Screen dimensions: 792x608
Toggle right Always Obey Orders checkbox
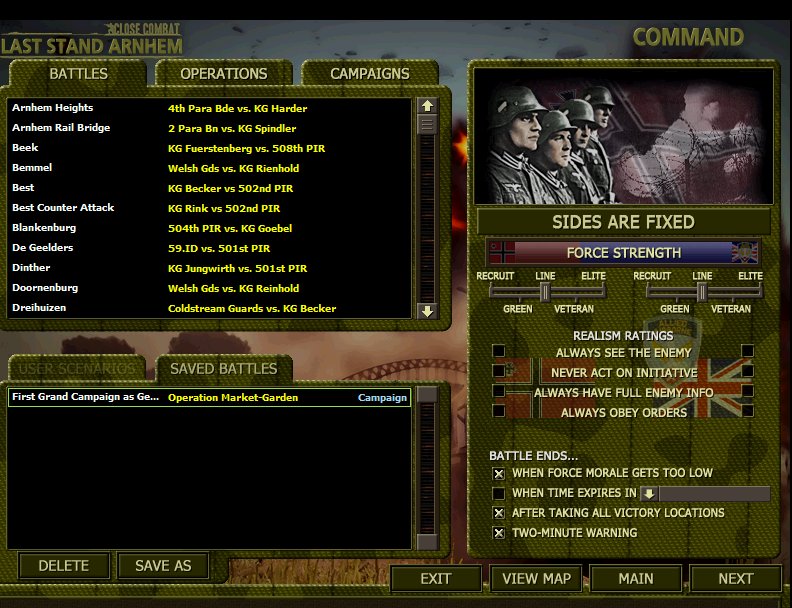pos(748,411)
